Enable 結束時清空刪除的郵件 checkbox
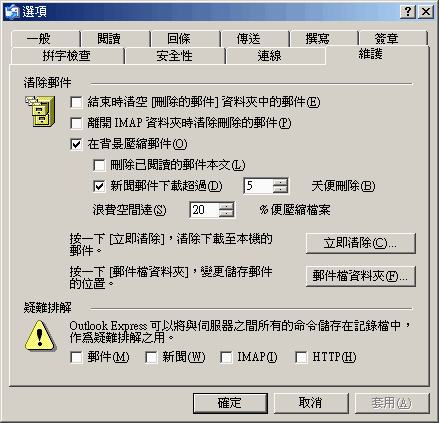 (x=76, y=102)
